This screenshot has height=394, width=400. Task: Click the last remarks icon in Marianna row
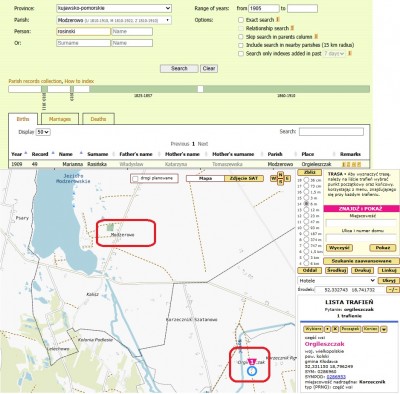(x=359, y=164)
